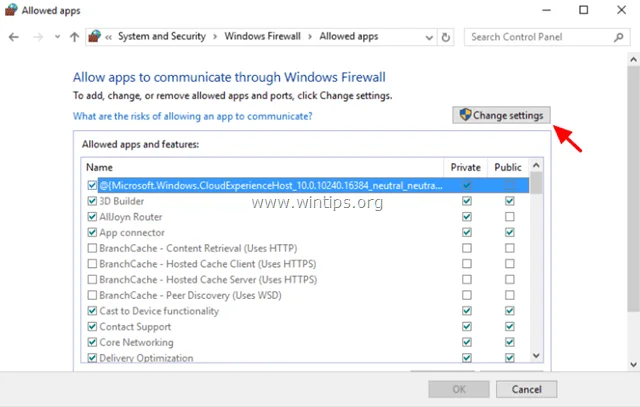Enable Private for BranchCache Content Retrieval
Image resolution: width=640 pixels, height=407 pixels.
(x=467, y=248)
